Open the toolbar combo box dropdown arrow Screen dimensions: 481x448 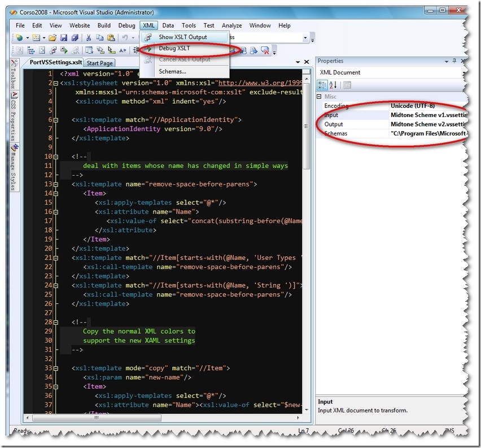tap(305, 38)
